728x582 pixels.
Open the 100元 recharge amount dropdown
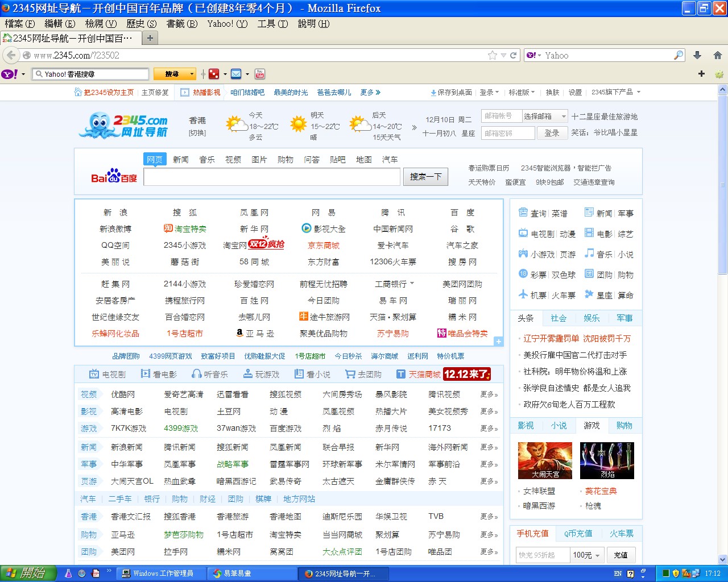click(x=586, y=555)
